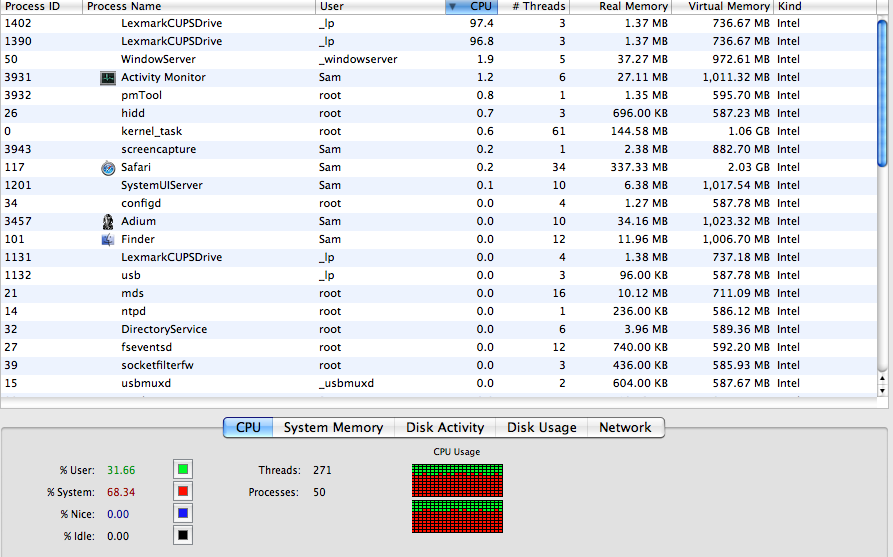The height and width of the screenshot is (557, 893).
Task: Select LexmarkCUPSDrive process with PID 1131
Action: tap(439, 257)
